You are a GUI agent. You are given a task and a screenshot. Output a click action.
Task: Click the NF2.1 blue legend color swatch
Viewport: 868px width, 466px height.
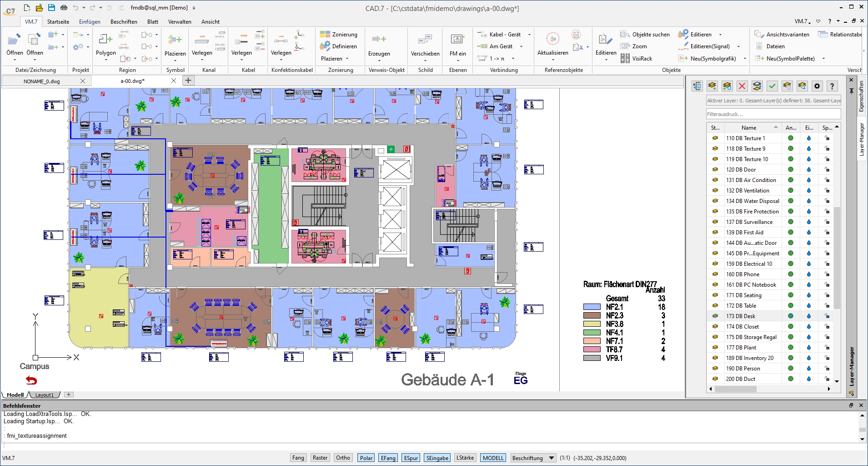click(x=592, y=307)
